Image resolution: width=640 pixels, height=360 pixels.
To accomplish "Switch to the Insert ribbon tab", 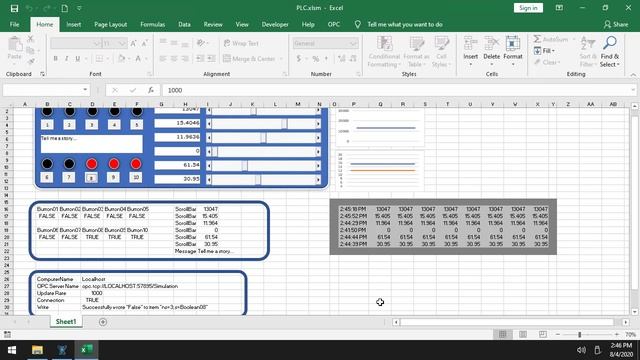I will pyautogui.click(x=73, y=24).
